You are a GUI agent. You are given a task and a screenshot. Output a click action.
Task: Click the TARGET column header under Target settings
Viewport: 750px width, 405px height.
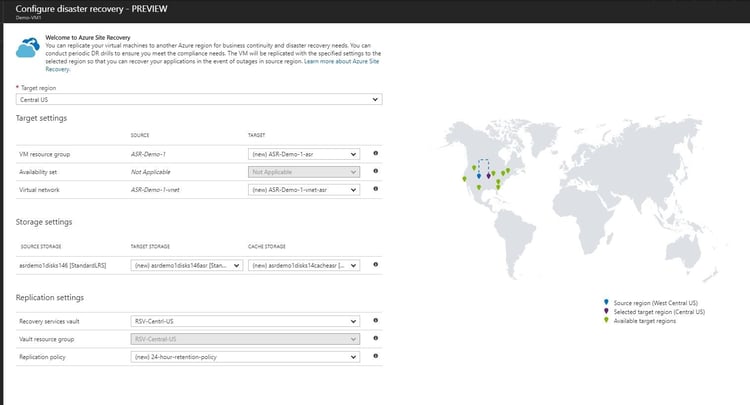click(256, 135)
